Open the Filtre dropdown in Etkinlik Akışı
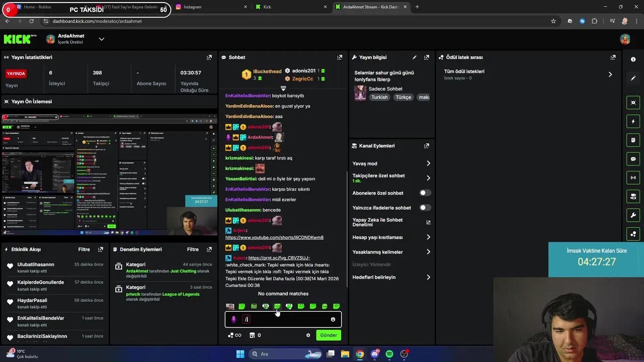Viewport: 644px width, 362px height. tap(84, 249)
